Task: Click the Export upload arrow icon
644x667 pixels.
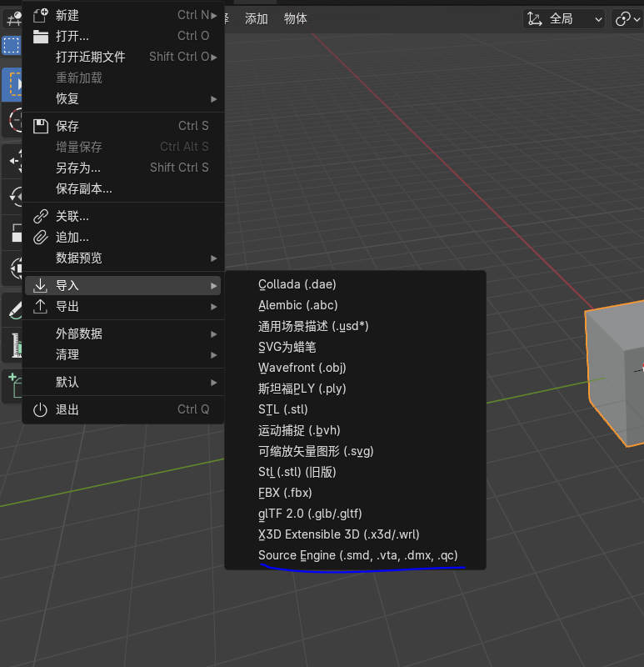Action: tap(40, 306)
